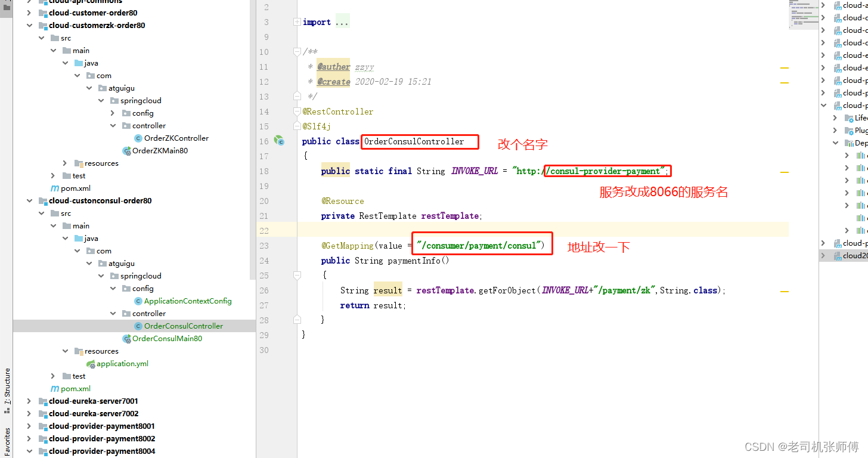Click the INVOKE_URL constant on line 18

475,171
